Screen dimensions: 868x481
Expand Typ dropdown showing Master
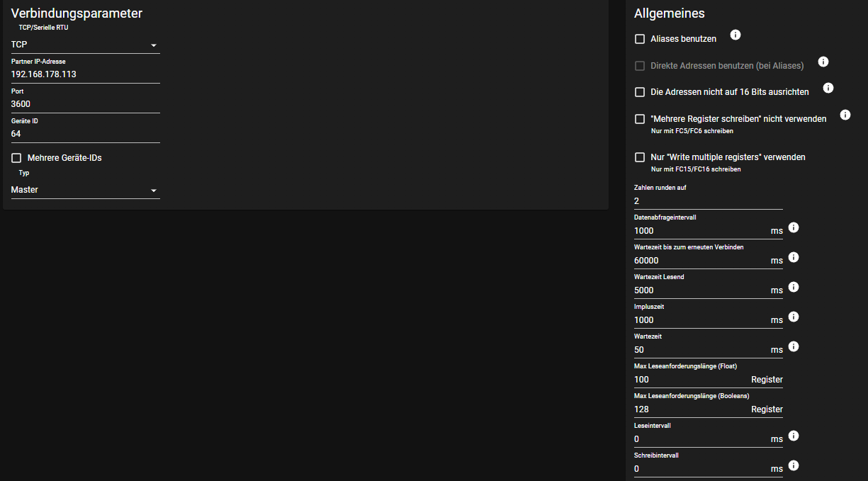pyautogui.click(x=86, y=190)
